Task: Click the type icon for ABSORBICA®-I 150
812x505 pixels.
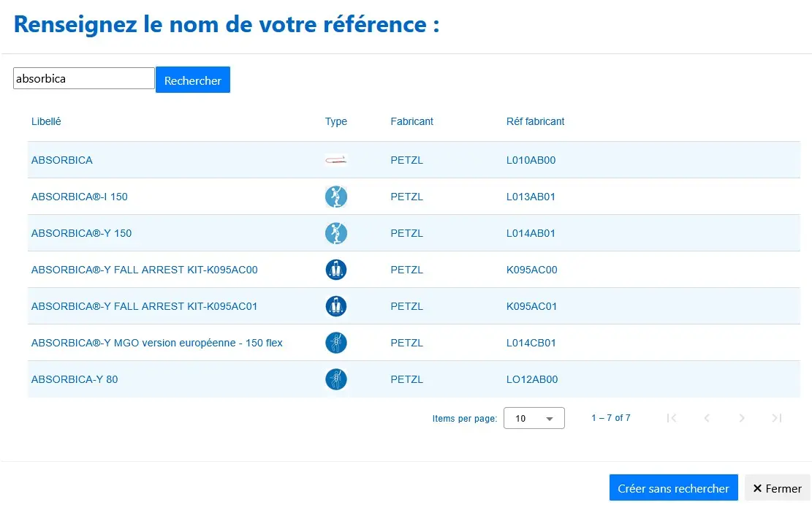Action: click(x=335, y=197)
